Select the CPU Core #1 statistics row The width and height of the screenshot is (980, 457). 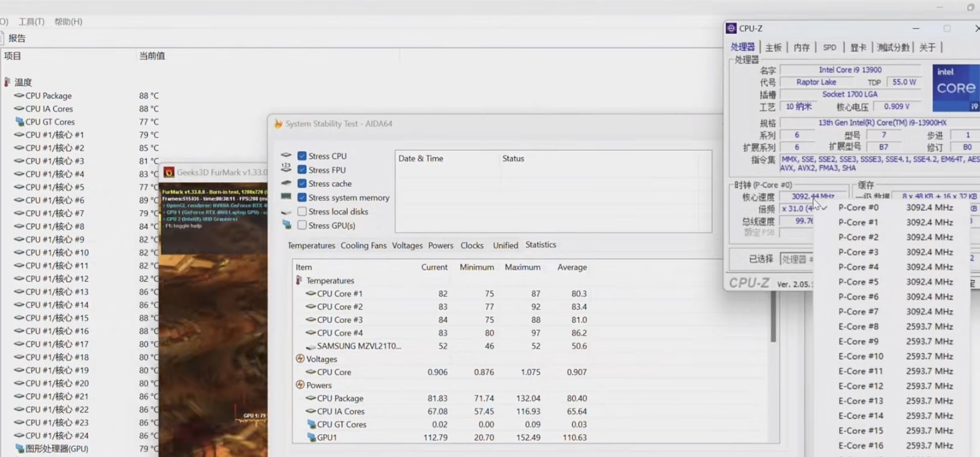coord(446,293)
